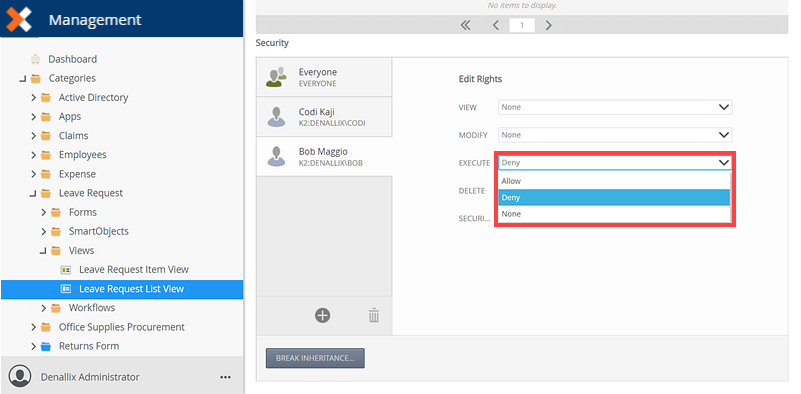Click the Leave Request Item View icon
The image size is (801, 394).
click(65, 270)
